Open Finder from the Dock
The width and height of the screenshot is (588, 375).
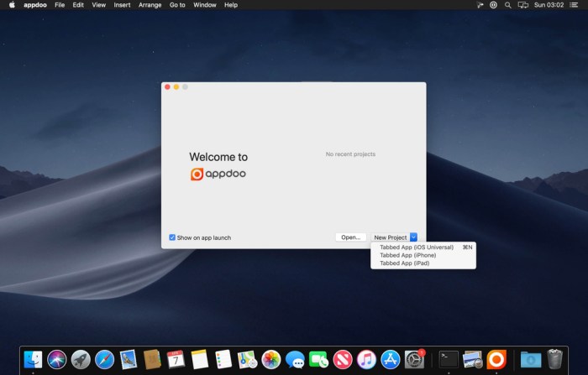[33, 359]
